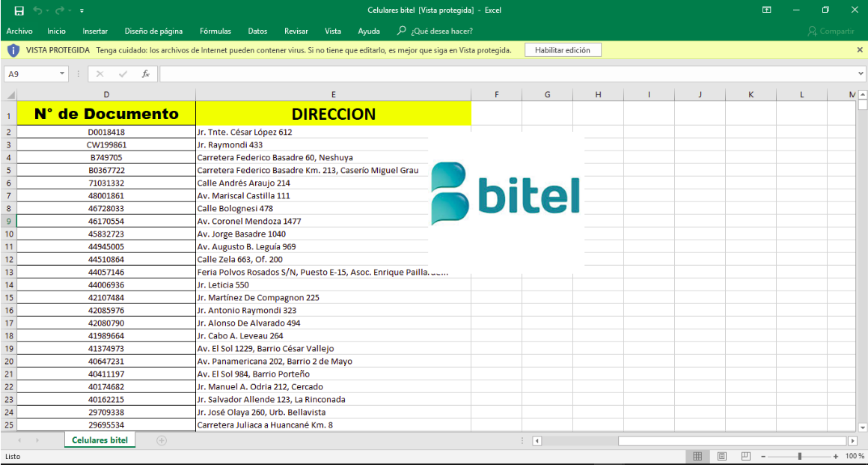Select row 17 header
The image size is (868, 465).
[x=8, y=323]
